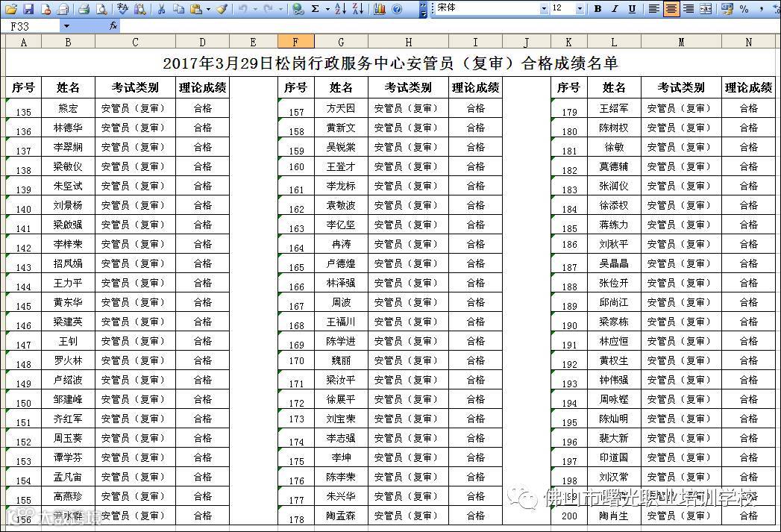This screenshot has height=532, width=781.
Task: Open the Chart Wizard icon
Action: tap(380, 8)
